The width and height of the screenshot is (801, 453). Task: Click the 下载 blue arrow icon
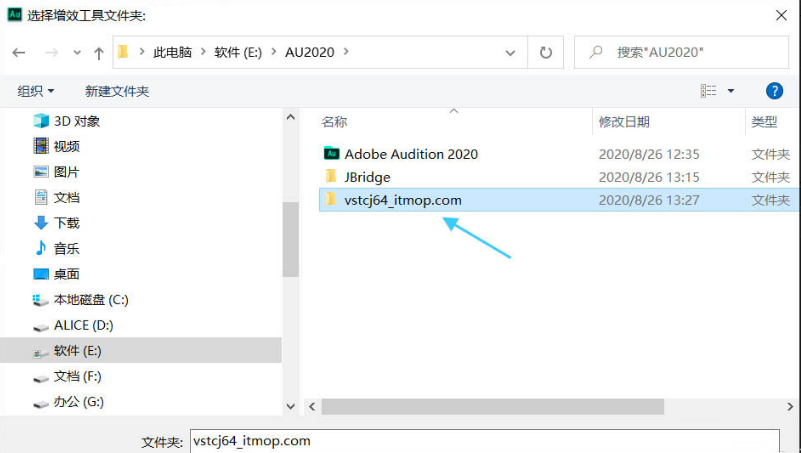coord(41,223)
